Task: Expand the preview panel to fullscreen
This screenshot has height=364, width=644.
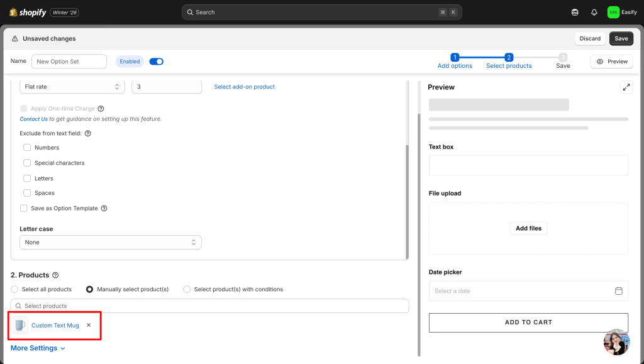Action: [626, 87]
